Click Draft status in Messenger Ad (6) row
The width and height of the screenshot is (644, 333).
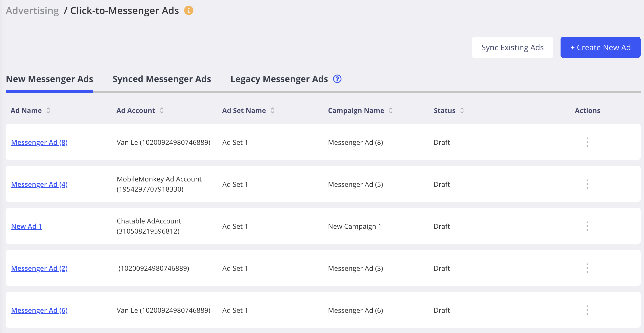[x=441, y=311]
